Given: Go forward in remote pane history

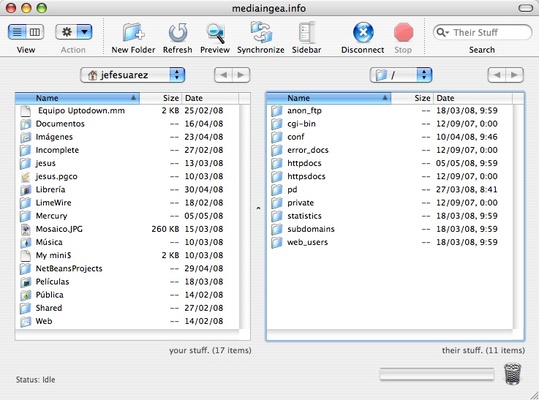Looking at the screenshot, I should [x=515, y=75].
